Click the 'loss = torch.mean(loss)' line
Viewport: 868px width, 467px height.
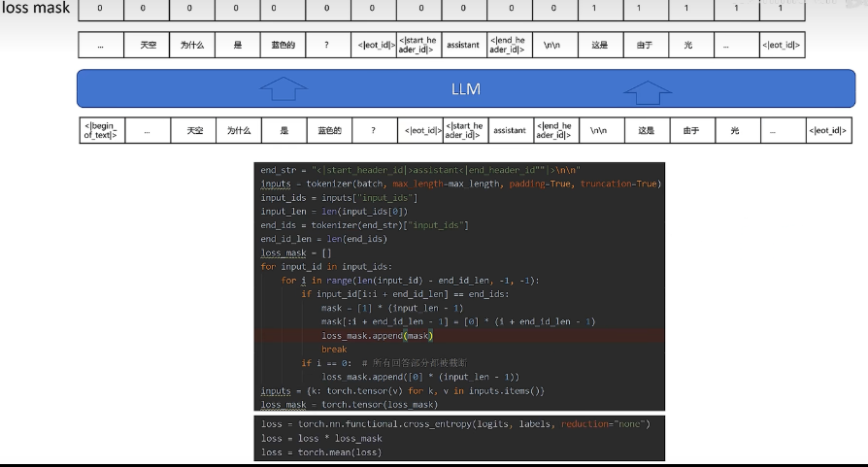(x=321, y=452)
